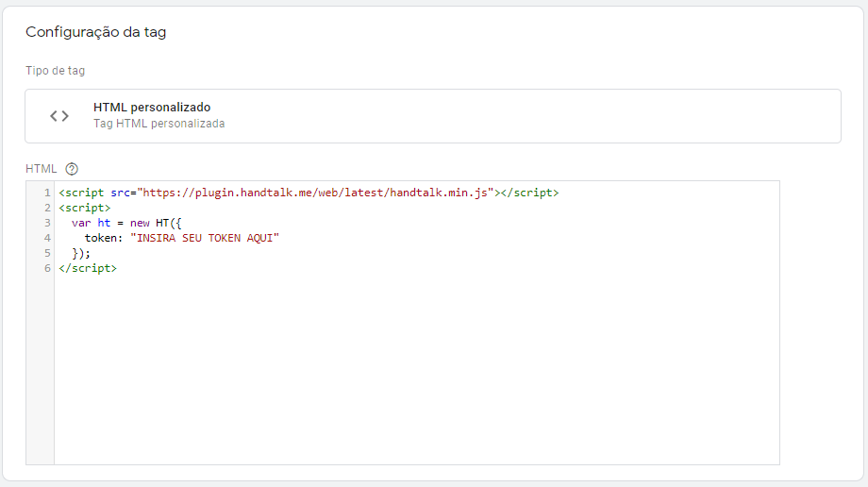Click the closing "});" on line 5
The height and width of the screenshot is (487, 868).
pyautogui.click(x=81, y=253)
